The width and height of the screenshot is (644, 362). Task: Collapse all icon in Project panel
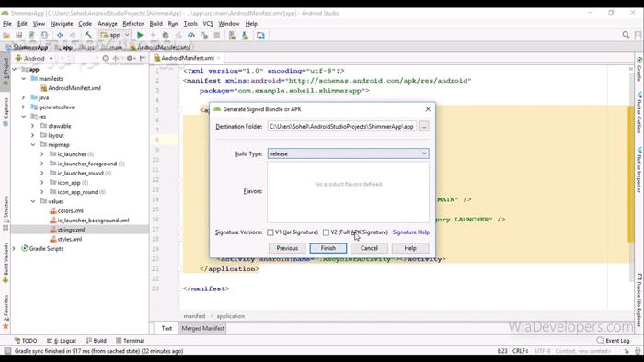click(x=116, y=58)
